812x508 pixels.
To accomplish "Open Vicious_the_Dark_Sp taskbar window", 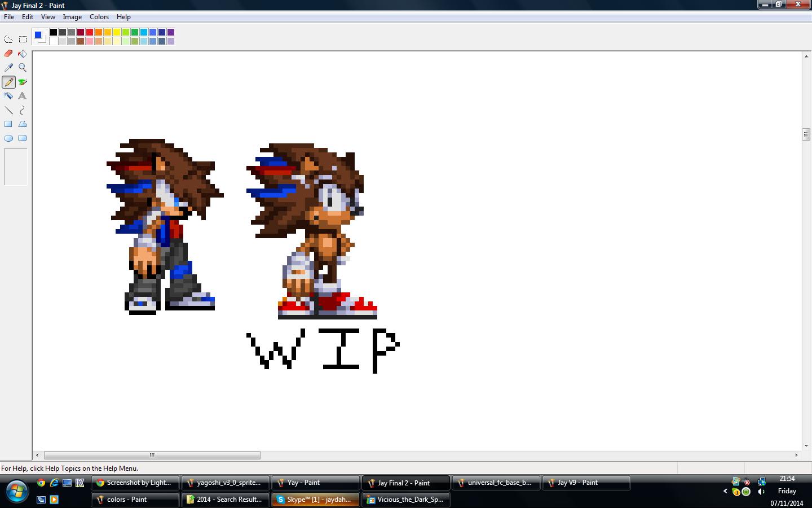I will coord(406,500).
